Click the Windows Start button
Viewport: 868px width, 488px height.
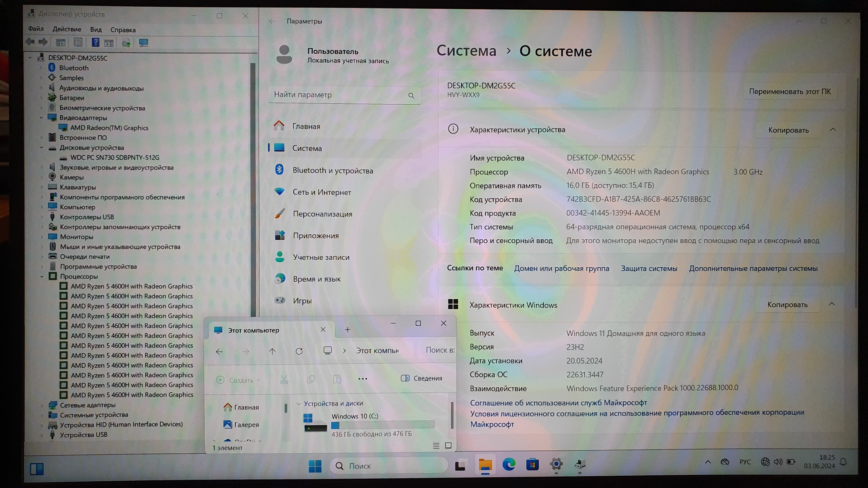[x=315, y=466]
